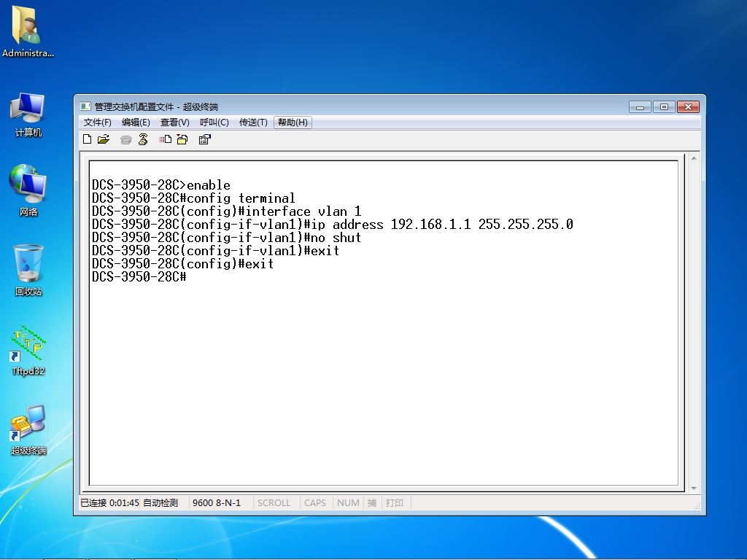
Task: Select the 计算机 desktop icon
Action: [28, 115]
